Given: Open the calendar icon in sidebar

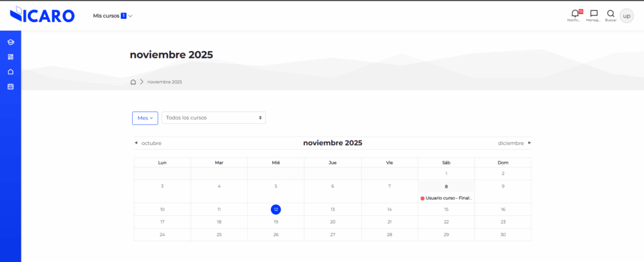Looking at the screenshot, I should point(10,86).
